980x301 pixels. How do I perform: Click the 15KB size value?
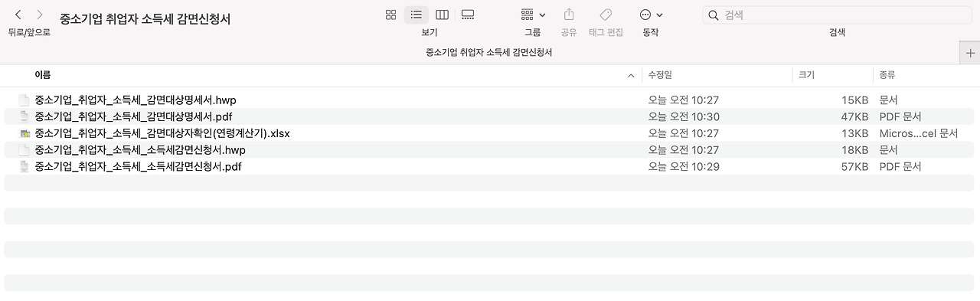(854, 100)
